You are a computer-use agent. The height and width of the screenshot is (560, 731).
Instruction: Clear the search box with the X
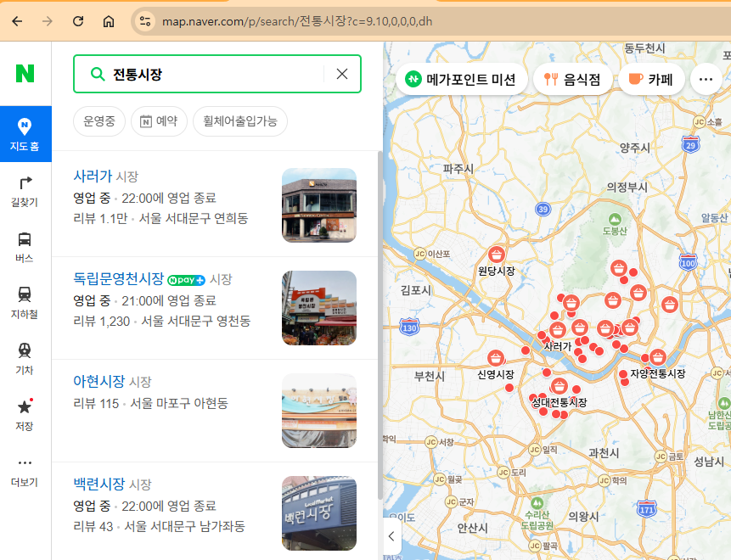tap(341, 74)
